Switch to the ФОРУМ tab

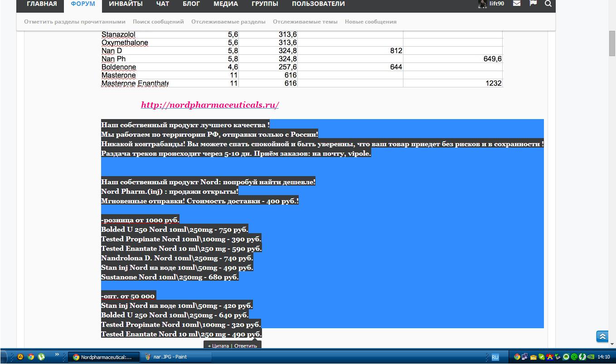pyautogui.click(x=83, y=4)
